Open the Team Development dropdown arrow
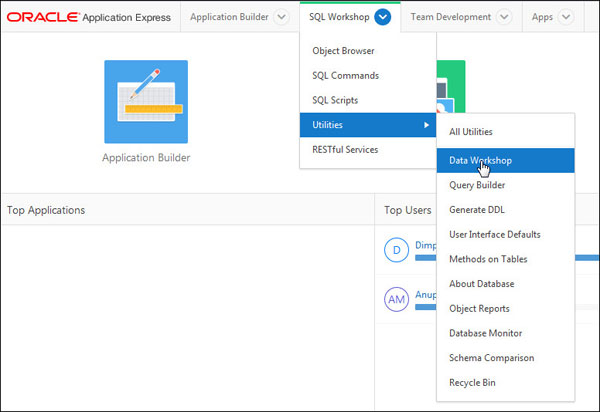This screenshot has width=600, height=412. [504, 17]
